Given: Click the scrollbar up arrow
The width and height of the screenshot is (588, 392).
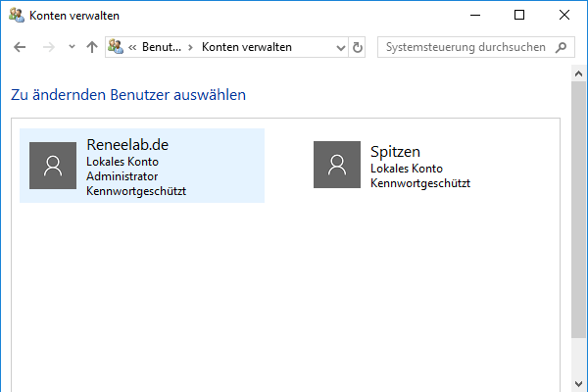Looking at the screenshot, I should 578,73.
